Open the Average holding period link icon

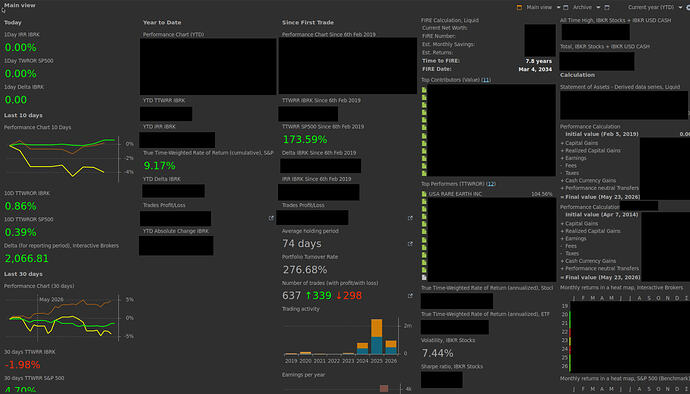410,244
